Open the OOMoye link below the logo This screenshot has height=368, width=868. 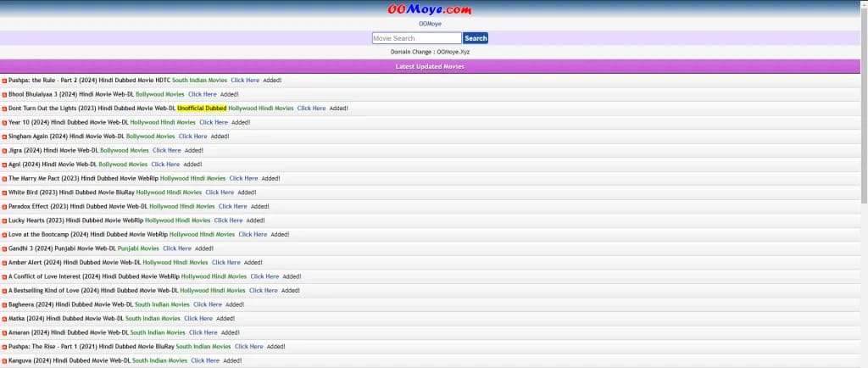[x=430, y=24]
